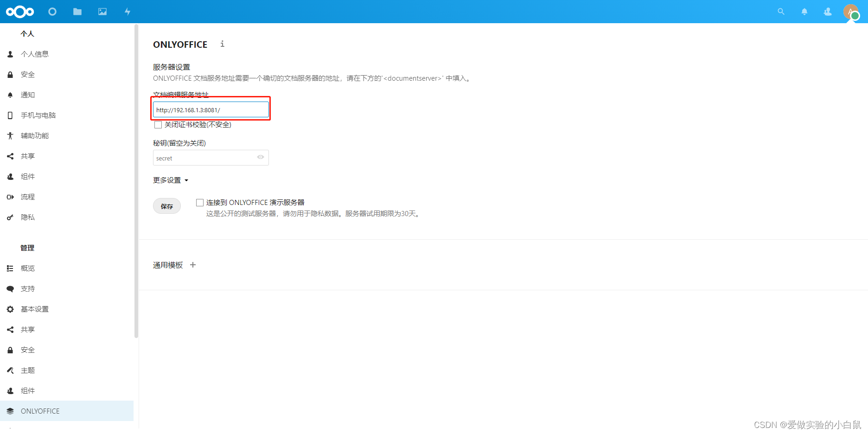
Task: Open admin 共享 settings
Action: coord(67,330)
